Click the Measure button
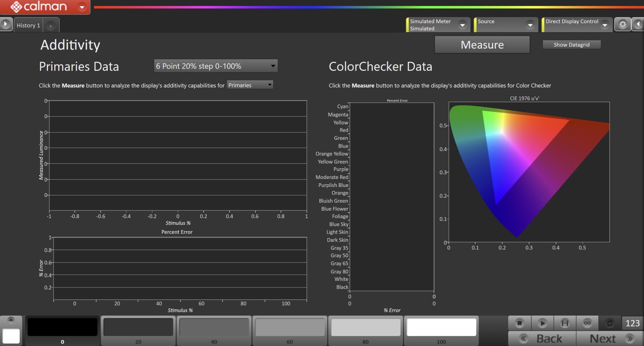Screen dimensions: 644x346 click(482, 45)
